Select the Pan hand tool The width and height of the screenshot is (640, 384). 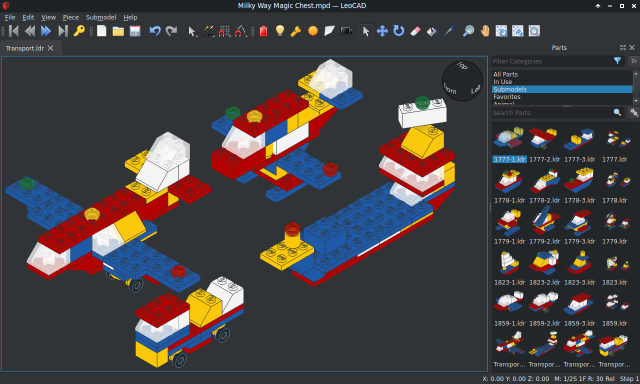click(485, 31)
